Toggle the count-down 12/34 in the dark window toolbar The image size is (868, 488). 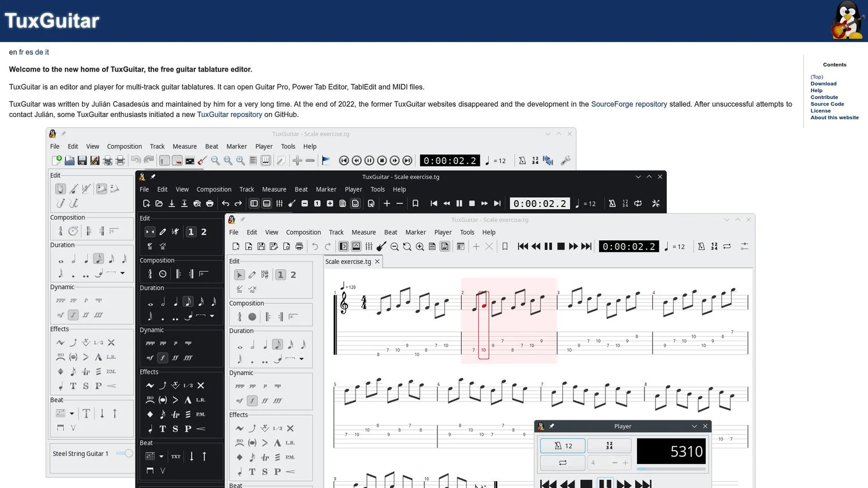[x=625, y=204]
